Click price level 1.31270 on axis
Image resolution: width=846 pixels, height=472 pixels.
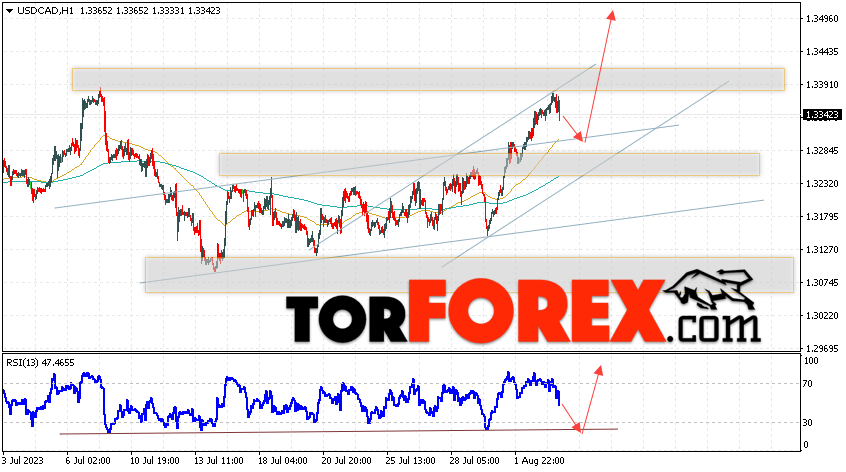pyautogui.click(x=822, y=250)
